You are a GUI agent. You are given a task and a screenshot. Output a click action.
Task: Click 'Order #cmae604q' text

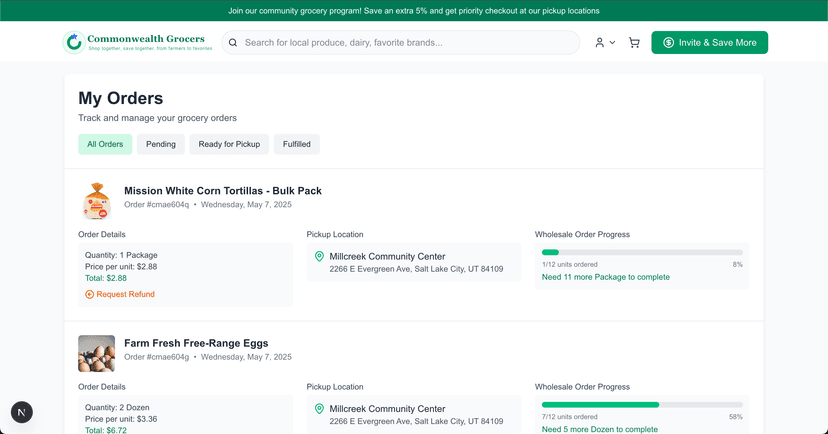click(156, 205)
